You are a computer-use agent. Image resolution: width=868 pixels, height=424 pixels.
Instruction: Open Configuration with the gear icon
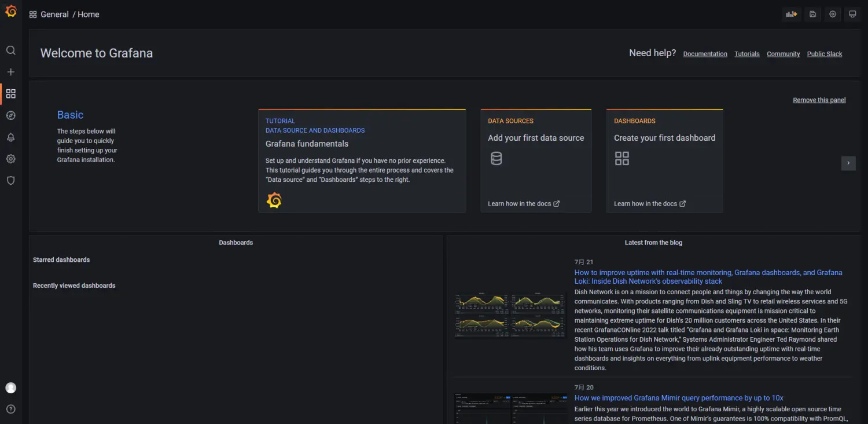(10, 159)
